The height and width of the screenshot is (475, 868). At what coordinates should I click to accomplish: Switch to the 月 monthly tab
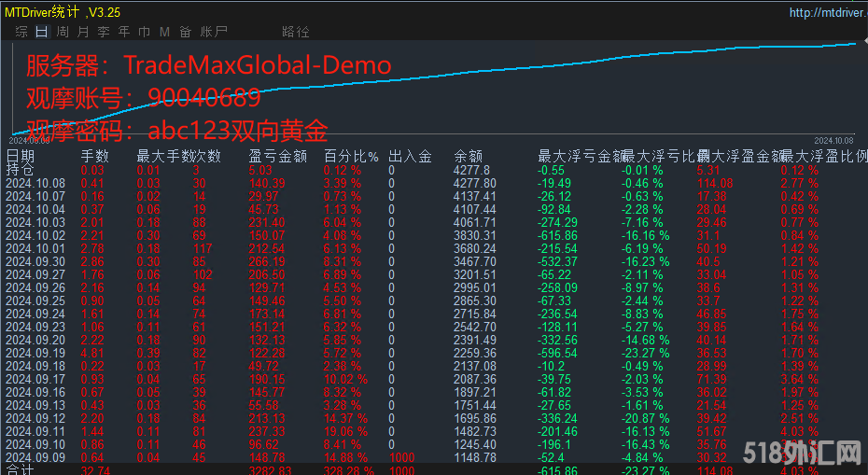pos(83,32)
